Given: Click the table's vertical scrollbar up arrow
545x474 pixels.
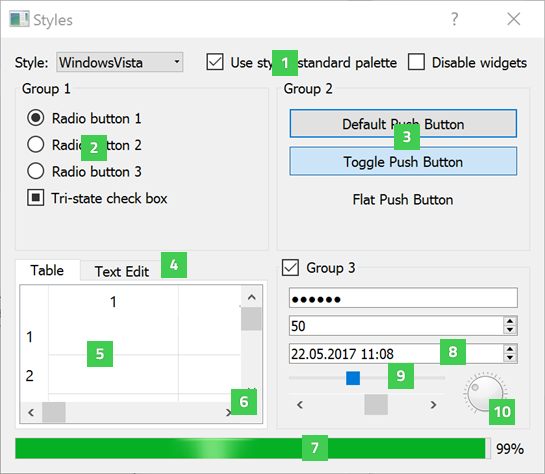Looking at the screenshot, I should [252, 297].
